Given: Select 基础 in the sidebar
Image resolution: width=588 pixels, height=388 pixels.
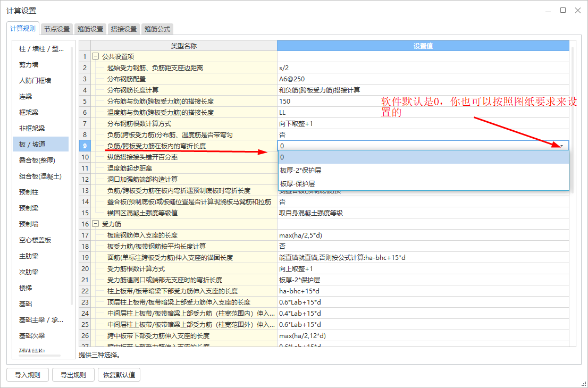Looking at the screenshot, I should [x=41, y=303].
